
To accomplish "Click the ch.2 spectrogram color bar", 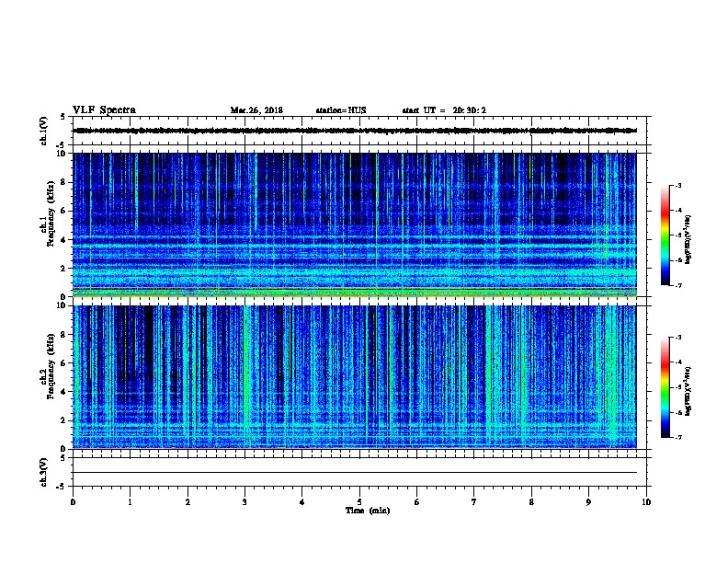I will point(665,387).
